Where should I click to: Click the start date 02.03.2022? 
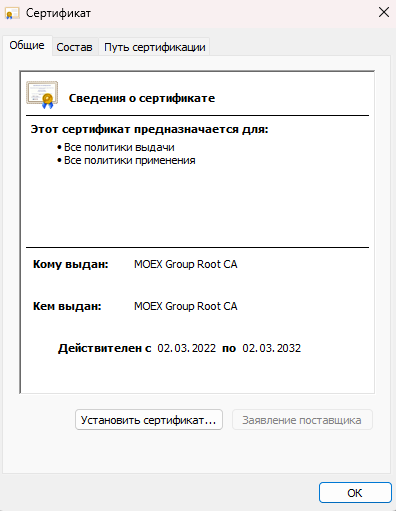tap(187, 348)
